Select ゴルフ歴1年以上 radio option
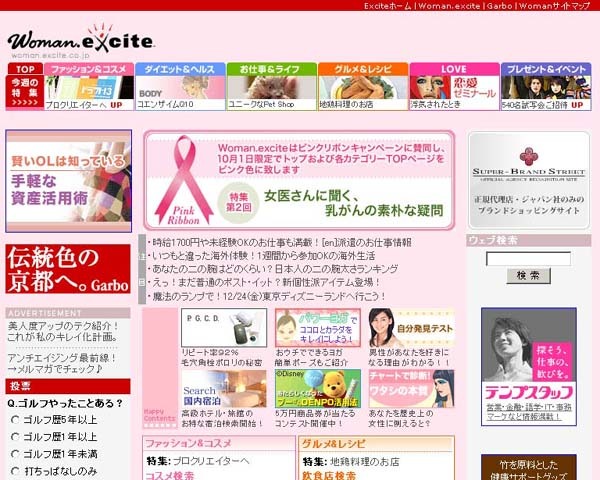Screen dimensions: 600x480 click(15, 437)
